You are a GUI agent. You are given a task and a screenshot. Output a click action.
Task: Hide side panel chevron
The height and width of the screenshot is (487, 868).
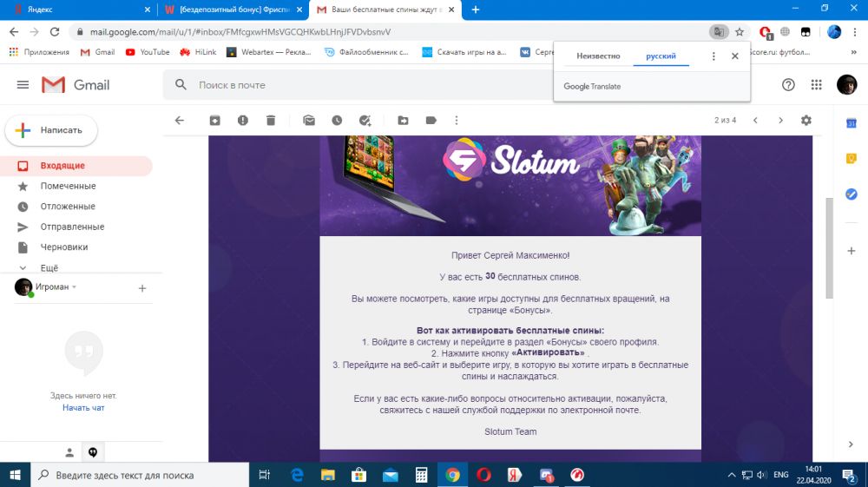coord(851,444)
